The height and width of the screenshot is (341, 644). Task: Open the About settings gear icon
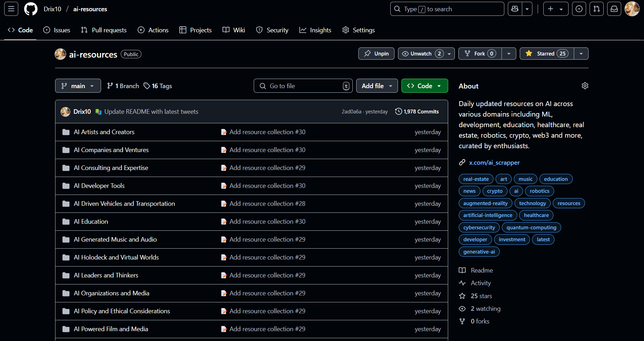point(585,86)
